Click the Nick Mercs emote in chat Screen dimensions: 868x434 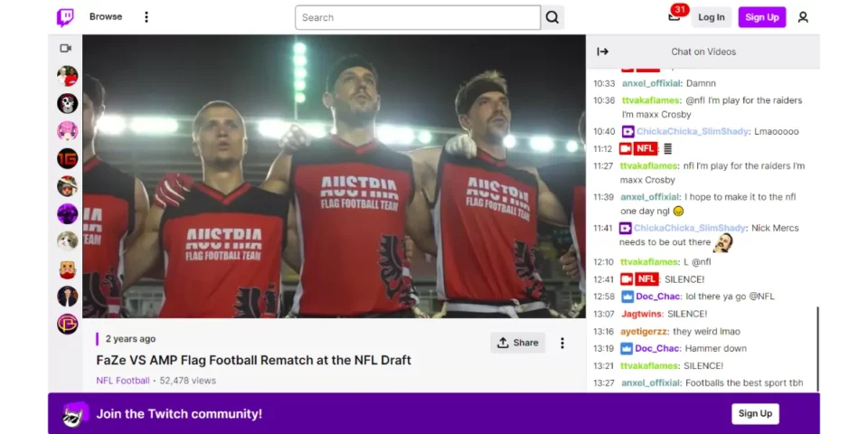[x=723, y=242]
